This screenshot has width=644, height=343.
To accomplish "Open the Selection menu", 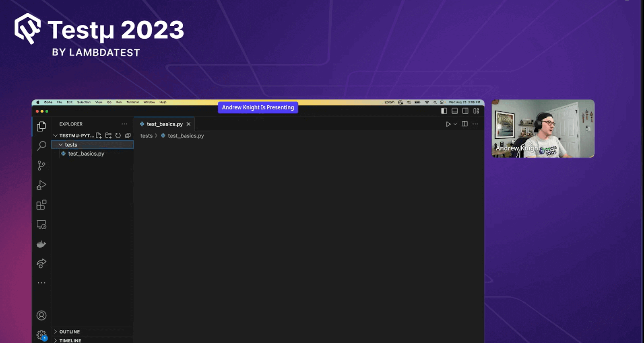I will coord(84,102).
